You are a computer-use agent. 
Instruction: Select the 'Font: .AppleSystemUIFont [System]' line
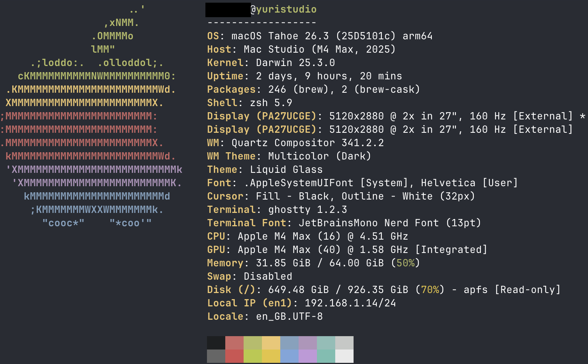(x=362, y=183)
